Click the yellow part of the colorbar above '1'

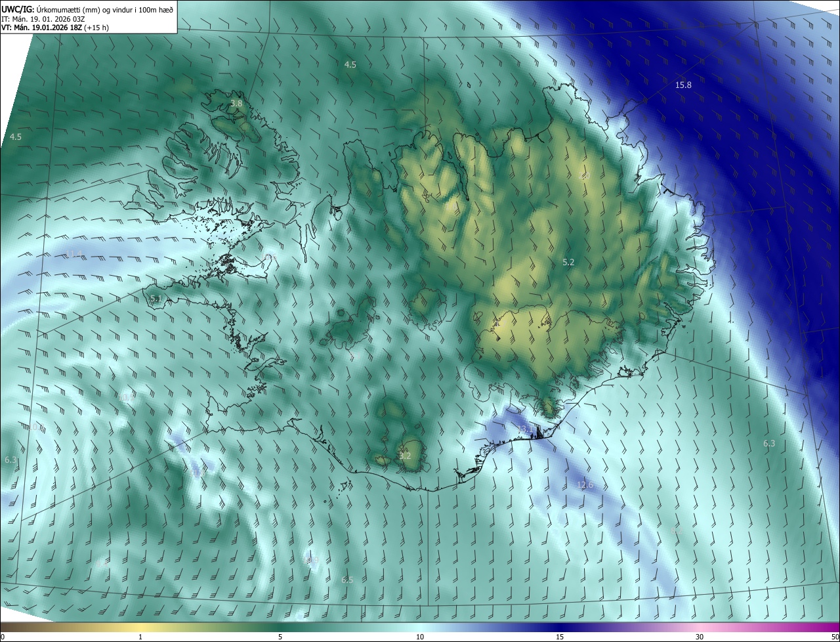pyautogui.click(x=140, y=627)
